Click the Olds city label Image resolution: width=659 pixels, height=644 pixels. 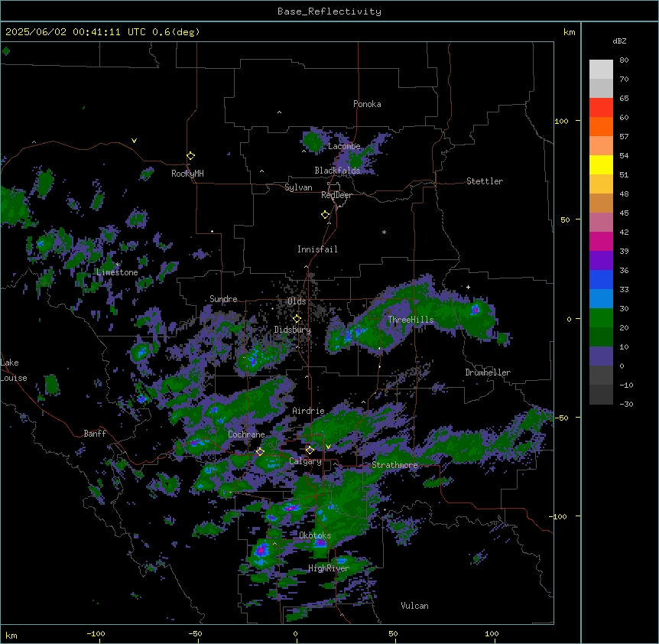pos(297,301)
